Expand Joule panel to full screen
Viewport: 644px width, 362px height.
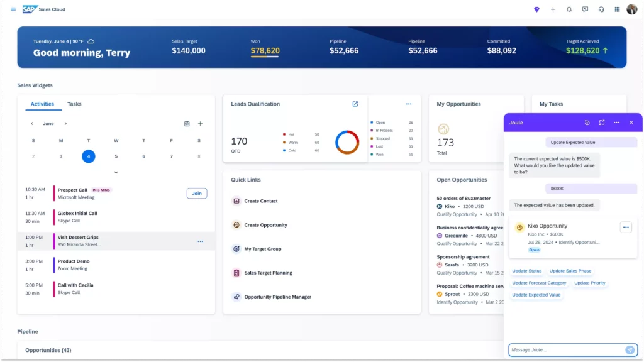point(601,123)
